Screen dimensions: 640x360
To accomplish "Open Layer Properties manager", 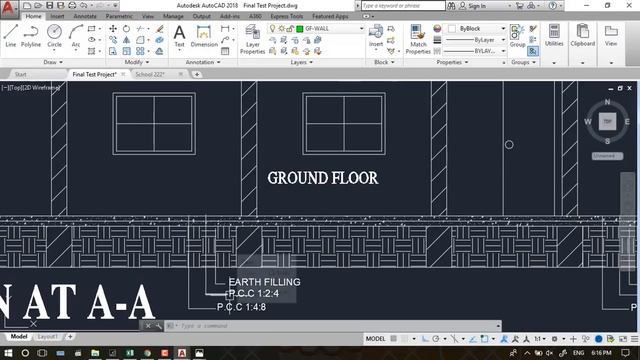I will (252, 39).
